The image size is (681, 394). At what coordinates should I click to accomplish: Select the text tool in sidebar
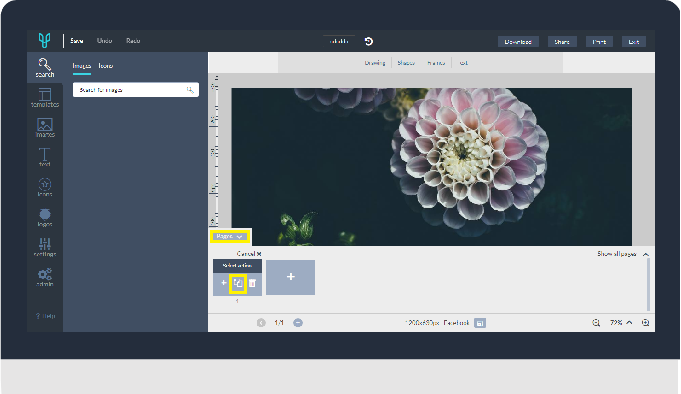(x=45, y=157)
